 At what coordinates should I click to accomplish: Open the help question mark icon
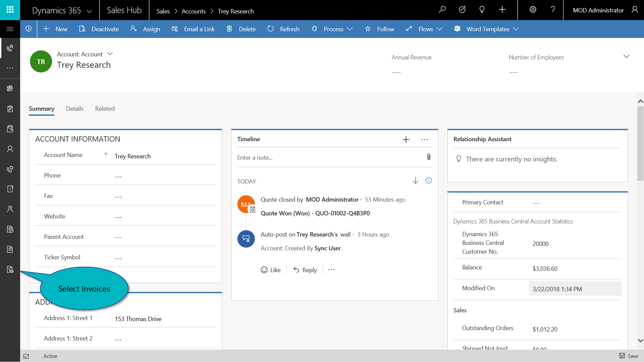point(553,10)
